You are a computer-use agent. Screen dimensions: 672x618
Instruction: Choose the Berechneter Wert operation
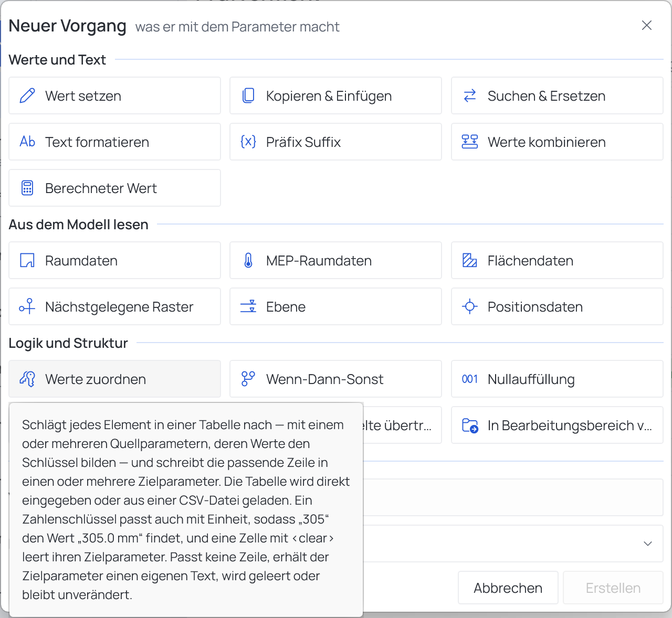click(114, 188)
